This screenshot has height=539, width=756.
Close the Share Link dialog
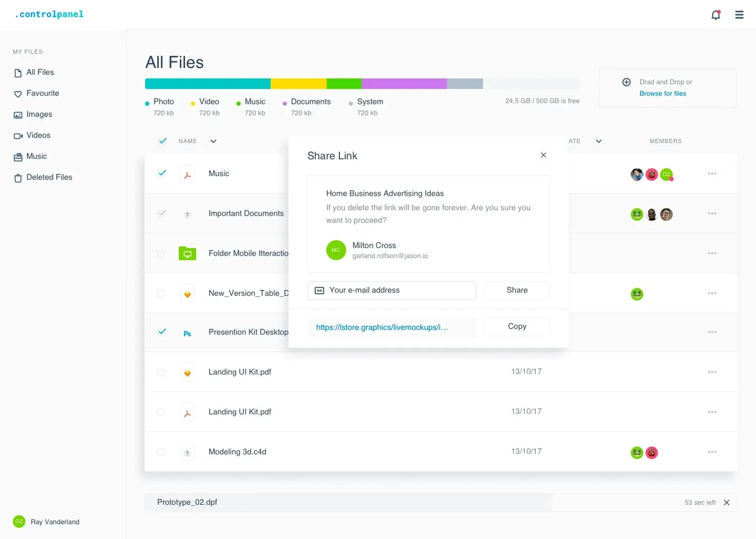[x=543, y=155]
